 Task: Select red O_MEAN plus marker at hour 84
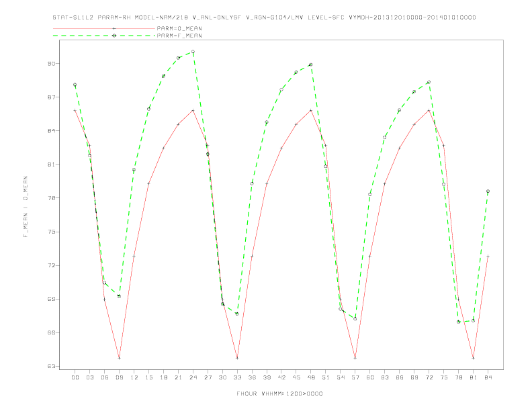coord(488,257)
